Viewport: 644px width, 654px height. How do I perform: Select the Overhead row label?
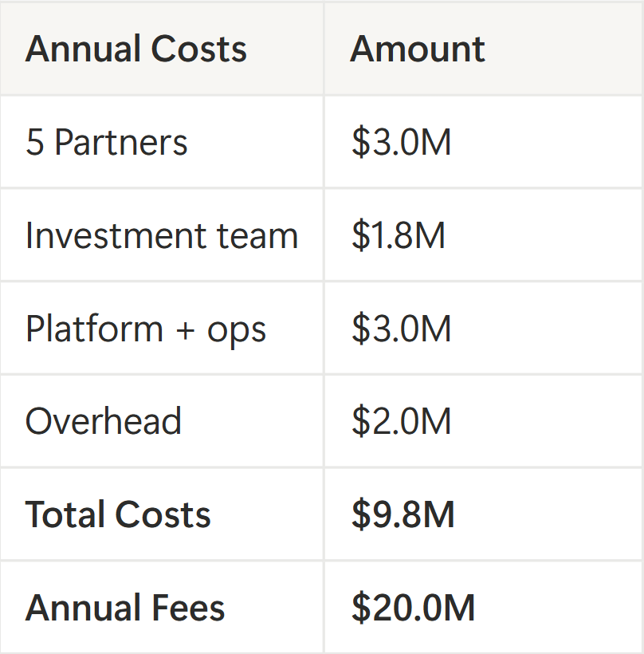pyautogui.click(x=104, y=422)
